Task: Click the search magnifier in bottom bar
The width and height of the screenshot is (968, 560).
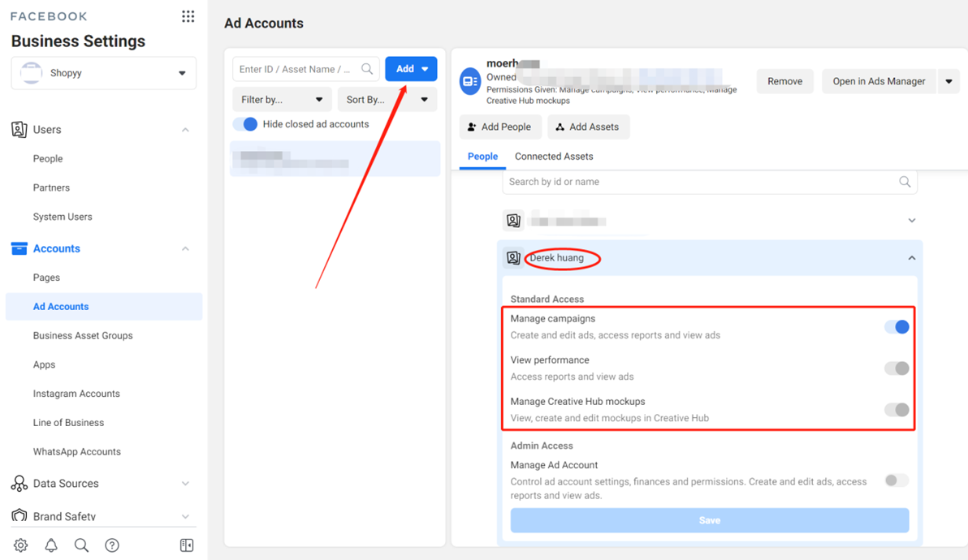Action: click(81, 545)
